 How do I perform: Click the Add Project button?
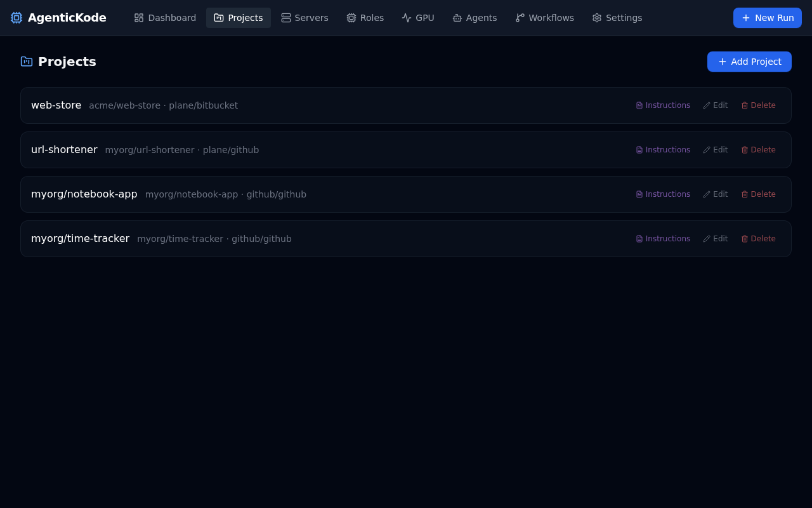click(749, 62)
